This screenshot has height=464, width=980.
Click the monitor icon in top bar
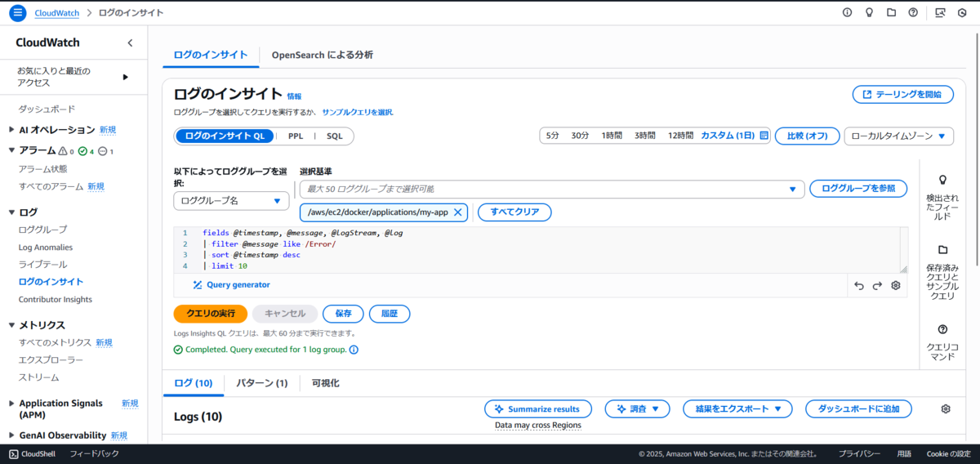point(940,12)
